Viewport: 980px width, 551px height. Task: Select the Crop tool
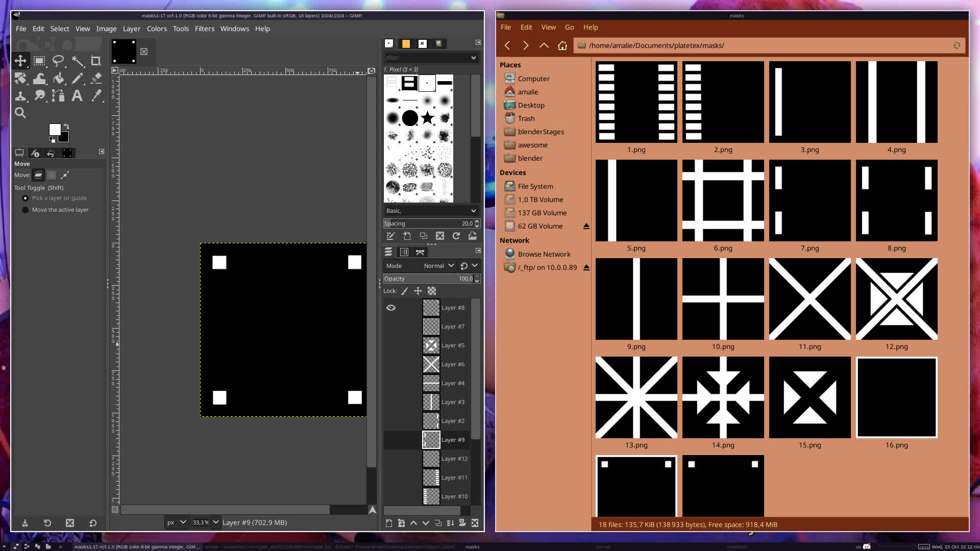click(x=95, y=61)
